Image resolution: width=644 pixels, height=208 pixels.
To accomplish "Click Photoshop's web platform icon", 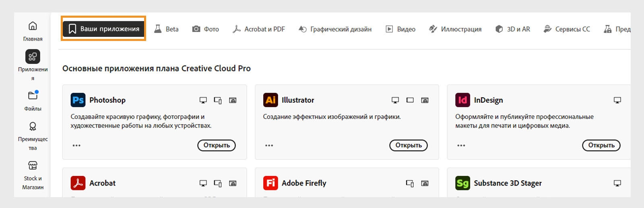I will pyautogui.click(x=233, y=100).
